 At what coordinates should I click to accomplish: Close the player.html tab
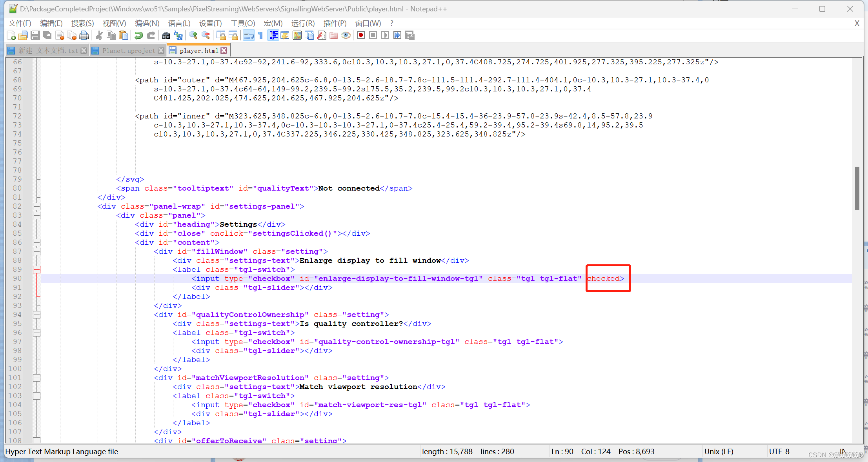click(224, 51)
